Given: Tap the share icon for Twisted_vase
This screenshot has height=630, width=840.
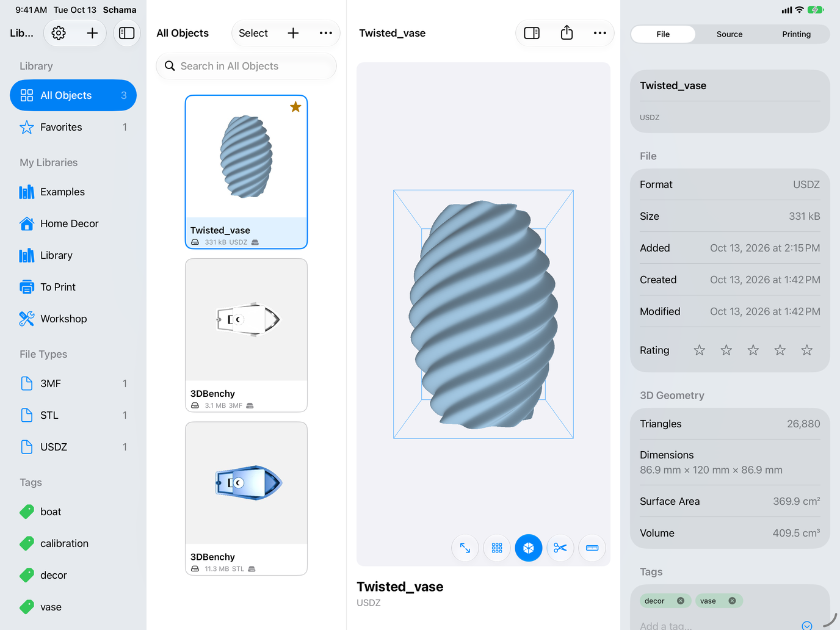Looking at the screenshot, I should 567,32.
